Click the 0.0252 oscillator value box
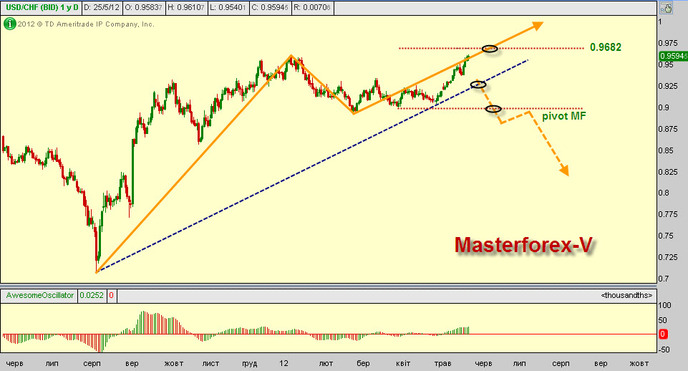This screenshot has width=688, height=371. tap(91, 296)
